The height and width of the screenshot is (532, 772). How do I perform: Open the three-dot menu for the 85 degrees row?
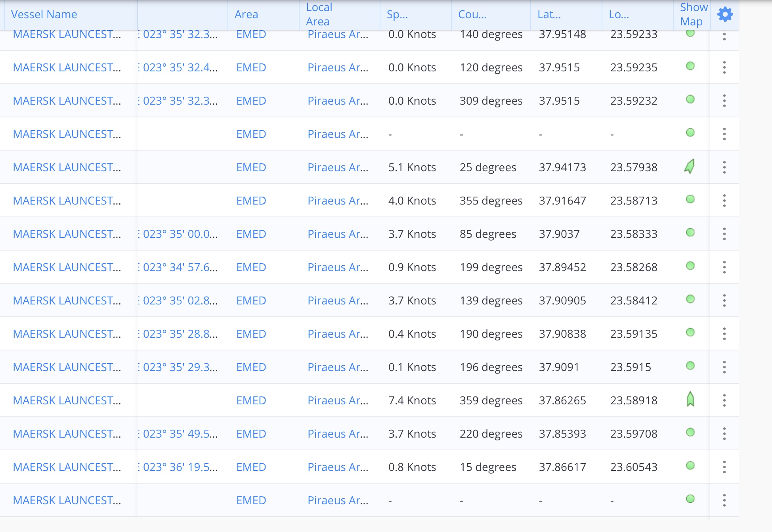(x=724, y=234)
